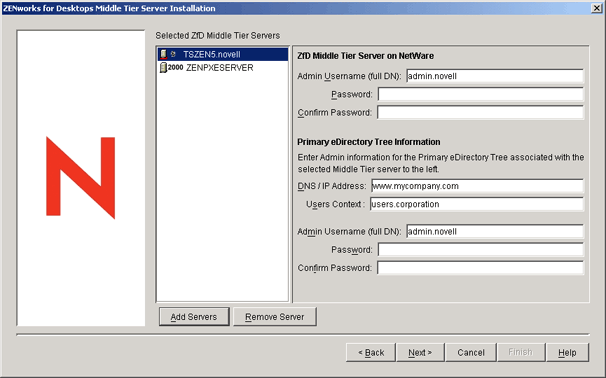Focus the Middle Tier Admin Username field

pos(495,76)
